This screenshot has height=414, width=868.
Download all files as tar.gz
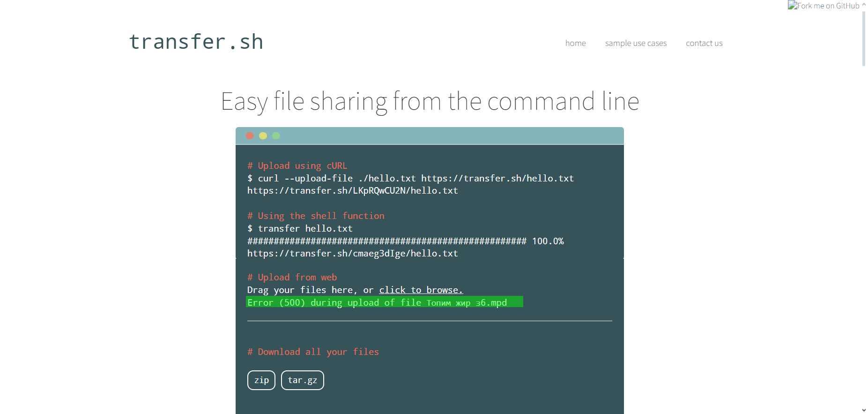coord(303,380)
